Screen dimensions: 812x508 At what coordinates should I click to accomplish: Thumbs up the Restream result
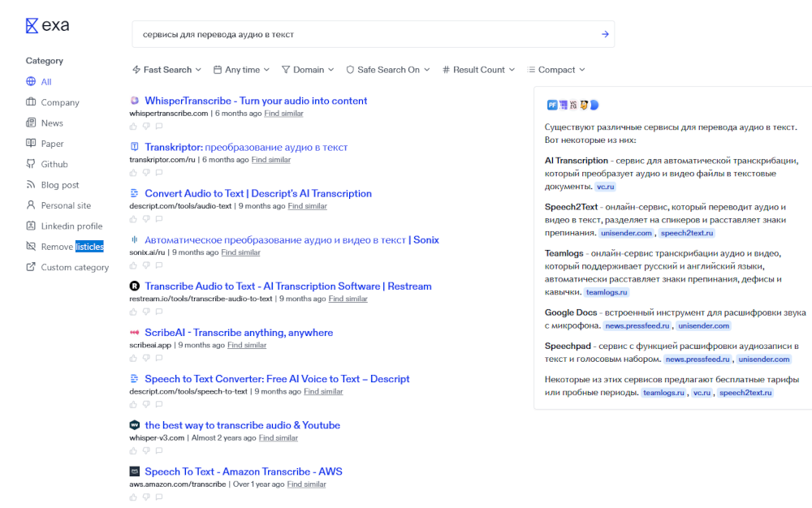point(134,312)
